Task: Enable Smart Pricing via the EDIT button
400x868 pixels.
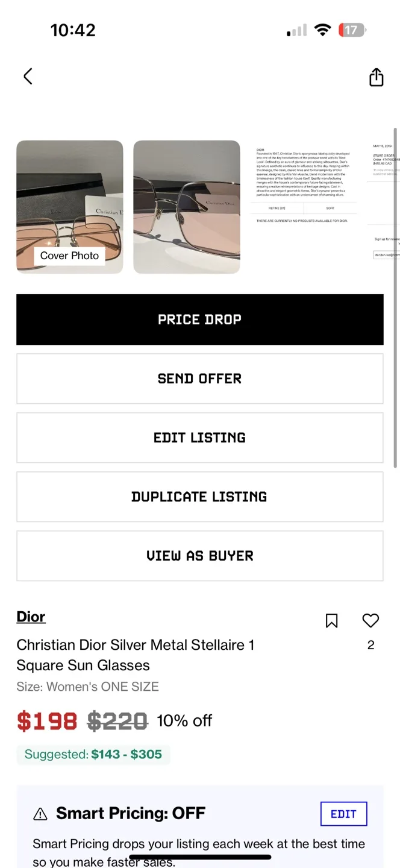Action: click(343, 813)
